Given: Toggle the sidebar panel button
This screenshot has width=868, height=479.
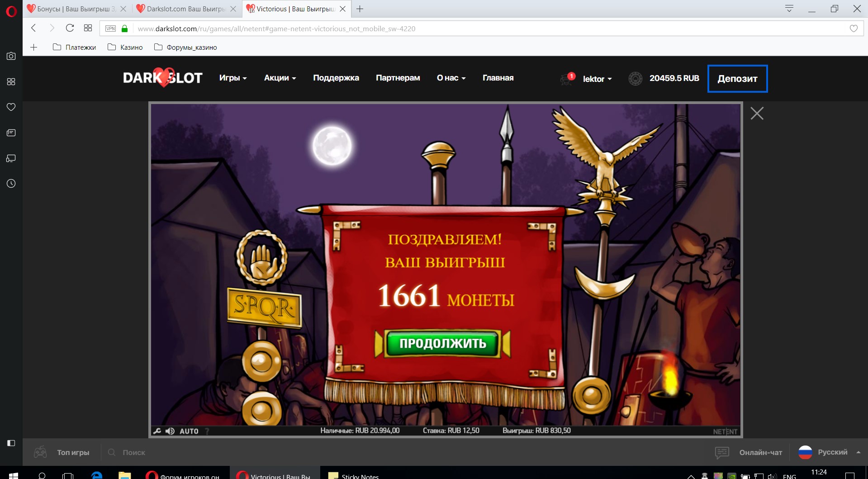Looking at the screenshot, I should point(11,443).
